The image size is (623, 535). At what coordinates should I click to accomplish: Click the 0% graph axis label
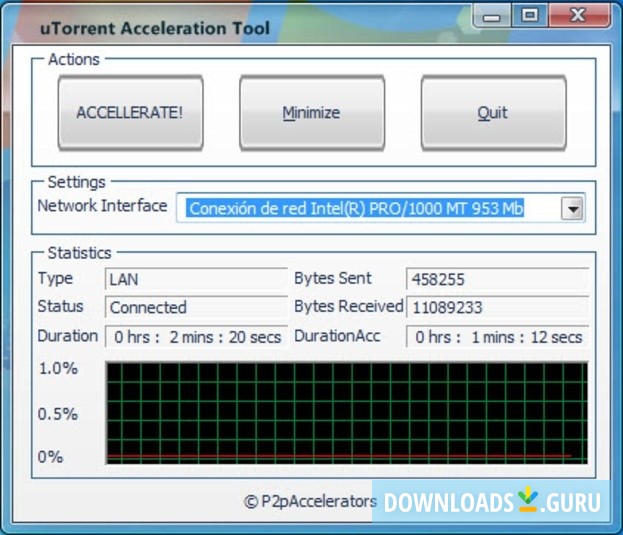(50, 457)
